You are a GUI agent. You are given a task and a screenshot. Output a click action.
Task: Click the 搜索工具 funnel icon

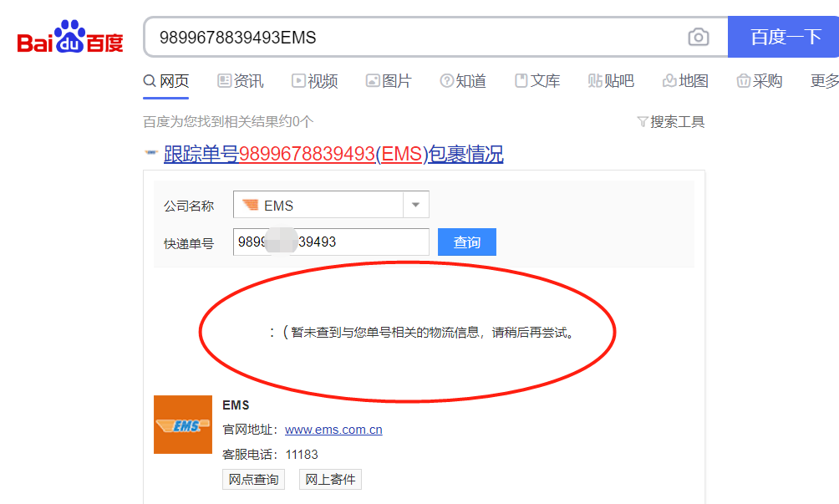643,122
